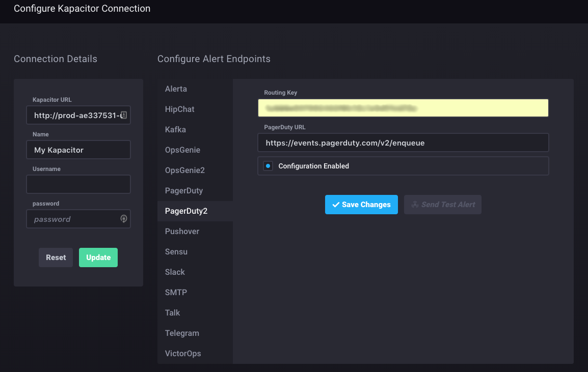Click the icon inside the Kapacitor URL field

pyautogui.click(x=123, y=115)
